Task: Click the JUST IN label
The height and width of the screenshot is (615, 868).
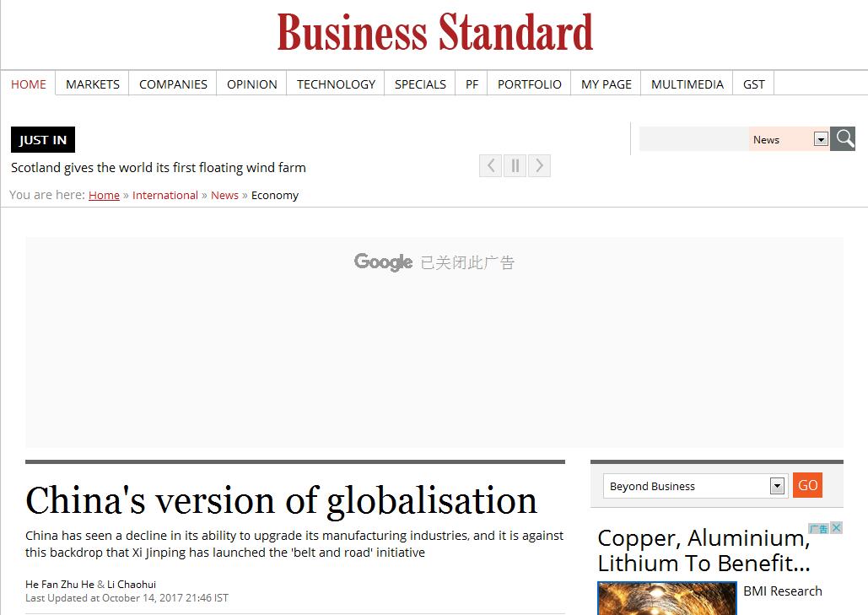Action: coord(43,139)
